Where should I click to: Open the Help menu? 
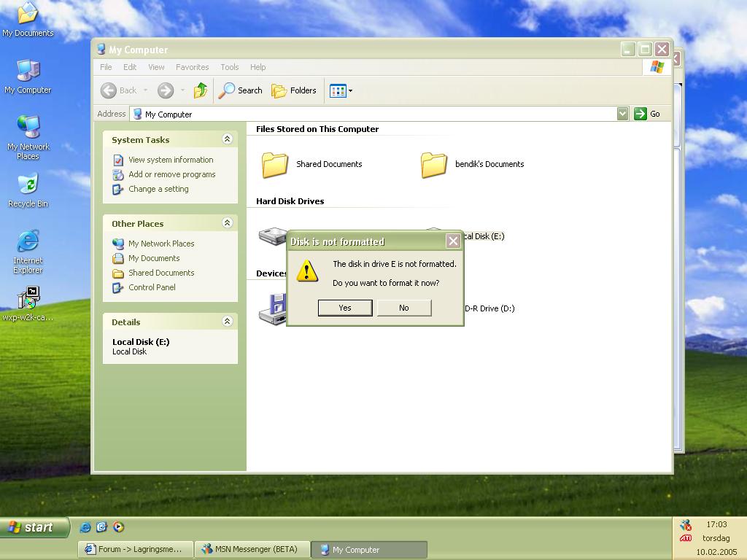click(258, 67)
